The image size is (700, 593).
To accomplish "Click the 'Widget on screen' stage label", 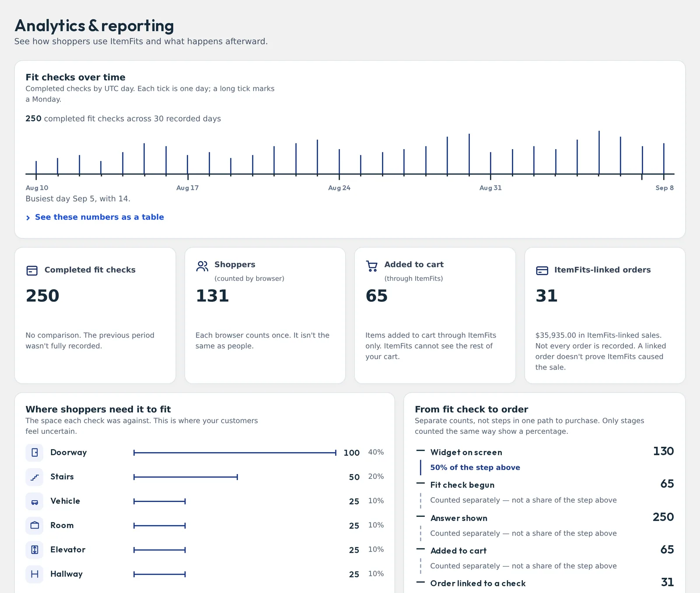I will point(466,453).
